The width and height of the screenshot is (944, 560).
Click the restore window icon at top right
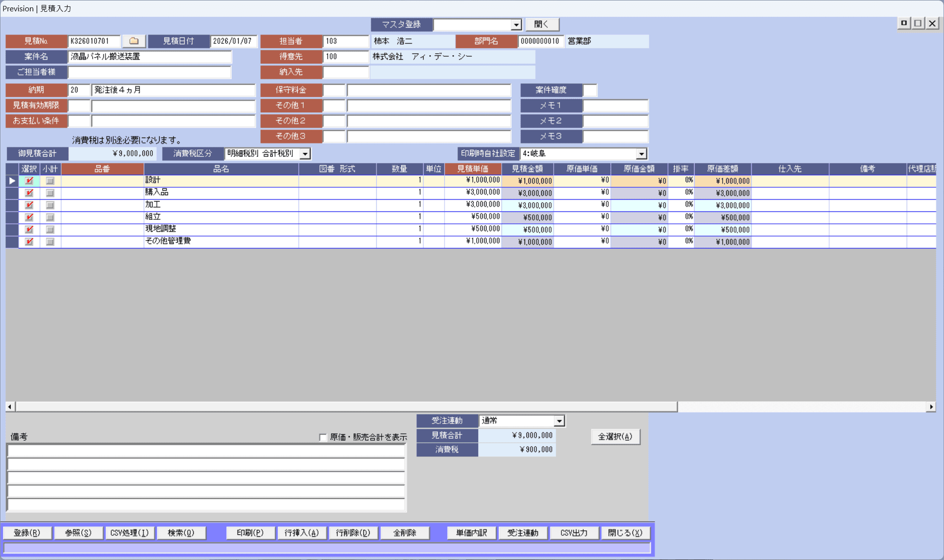coord(917,23)
